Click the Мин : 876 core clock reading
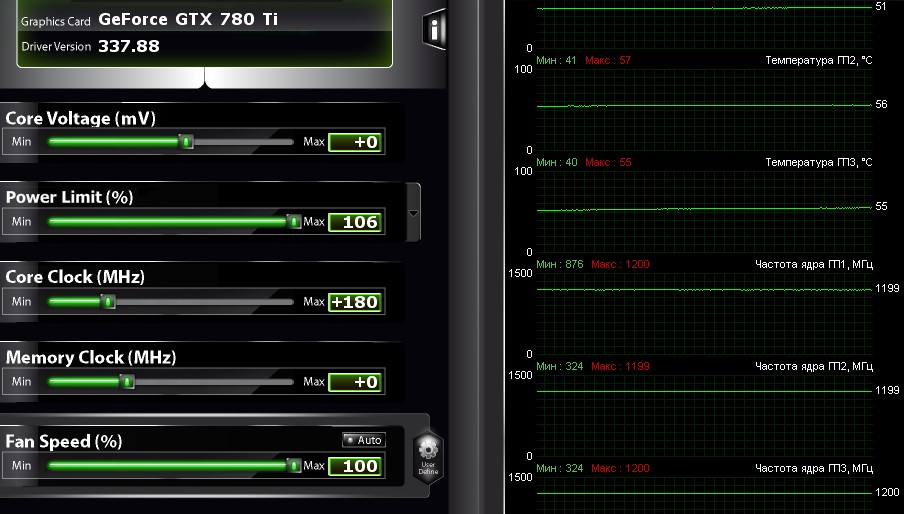 click(560, 264)
